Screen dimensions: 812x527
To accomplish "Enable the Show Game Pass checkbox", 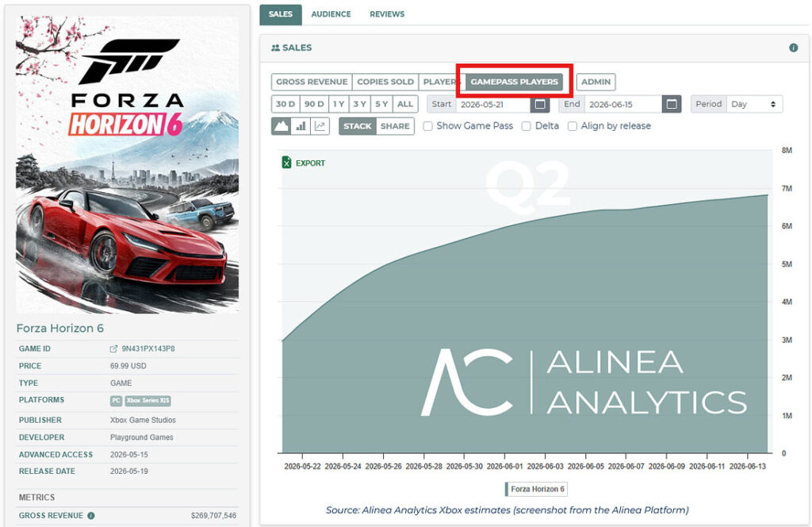I will (x=427, y=126).
